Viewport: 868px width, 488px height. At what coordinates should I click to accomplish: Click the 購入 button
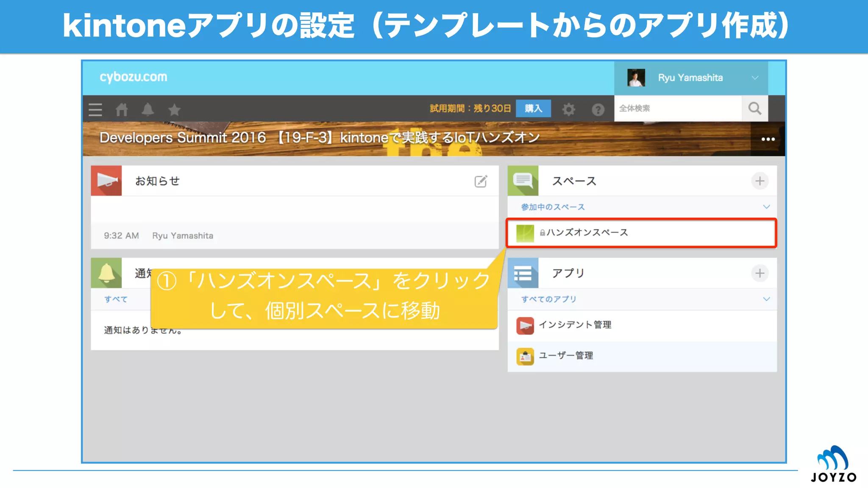(534, 108)
